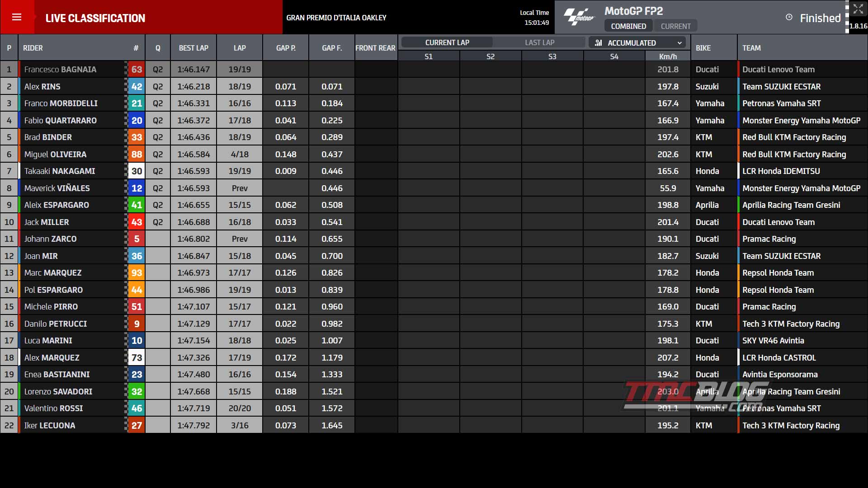Click the session clock icon

pyautogui.click(x=789, y=17)
